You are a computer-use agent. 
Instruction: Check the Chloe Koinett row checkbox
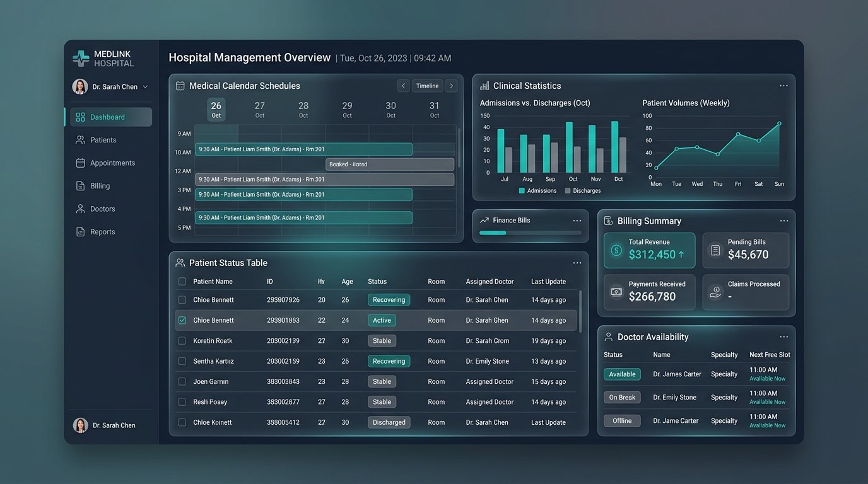[182, 422]
